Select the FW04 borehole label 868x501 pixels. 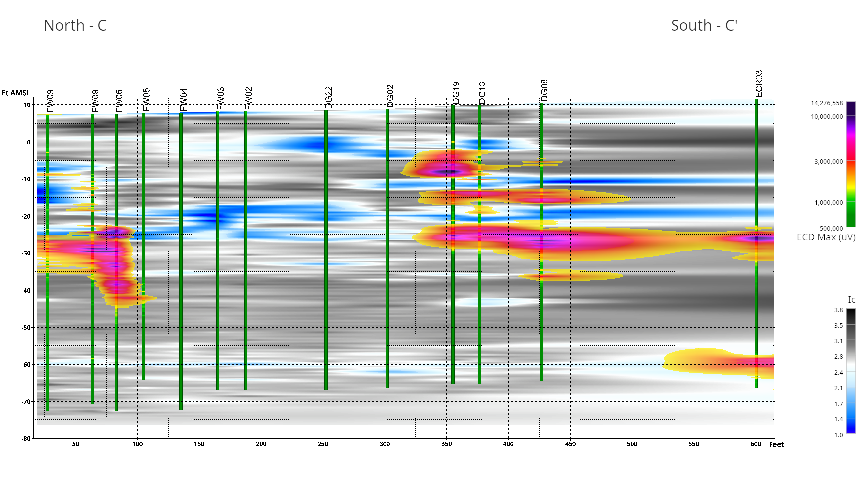point(183,100)
